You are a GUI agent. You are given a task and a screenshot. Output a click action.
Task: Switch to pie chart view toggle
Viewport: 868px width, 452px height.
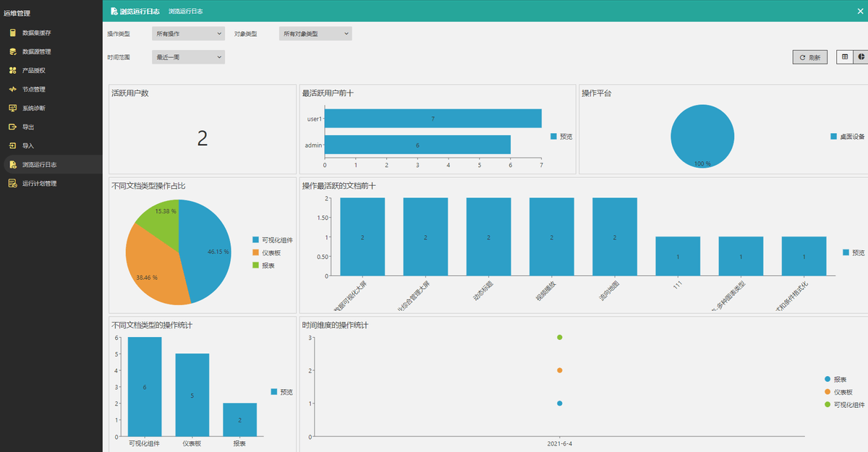[861, 57]
